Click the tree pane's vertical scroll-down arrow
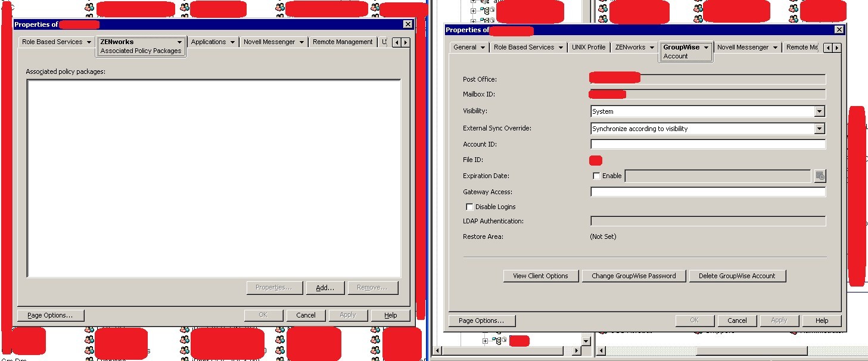Viewport: 868px width, 361px height. (x=586, y=341)
